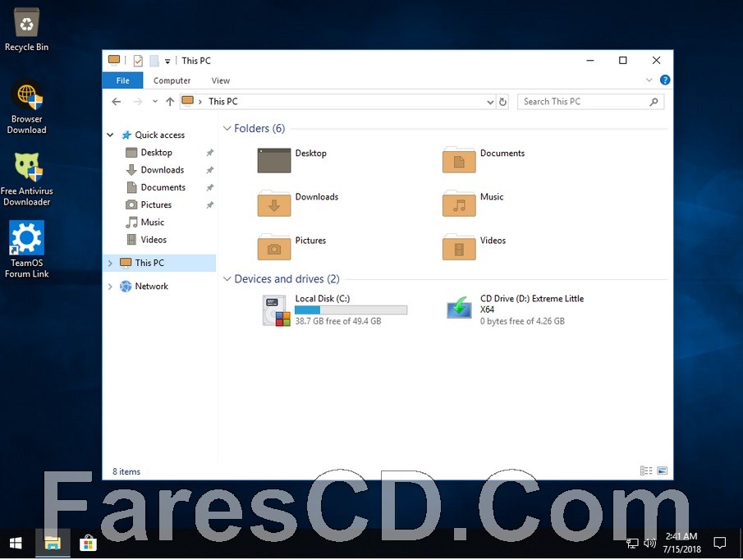Expand the Network tree node

[110, 287]
